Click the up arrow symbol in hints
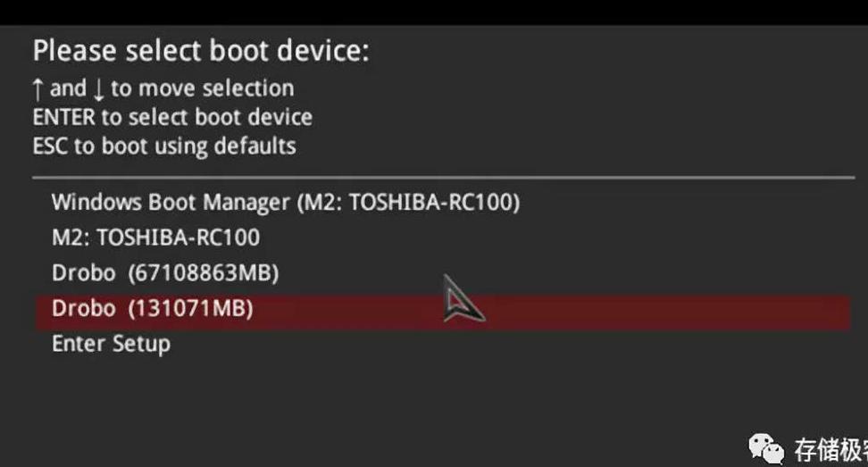 coord(38,88)
